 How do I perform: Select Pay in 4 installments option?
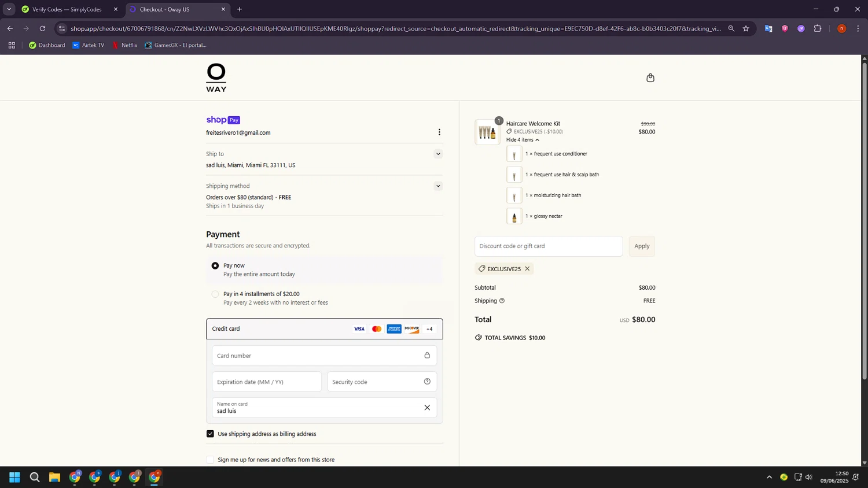215,294
